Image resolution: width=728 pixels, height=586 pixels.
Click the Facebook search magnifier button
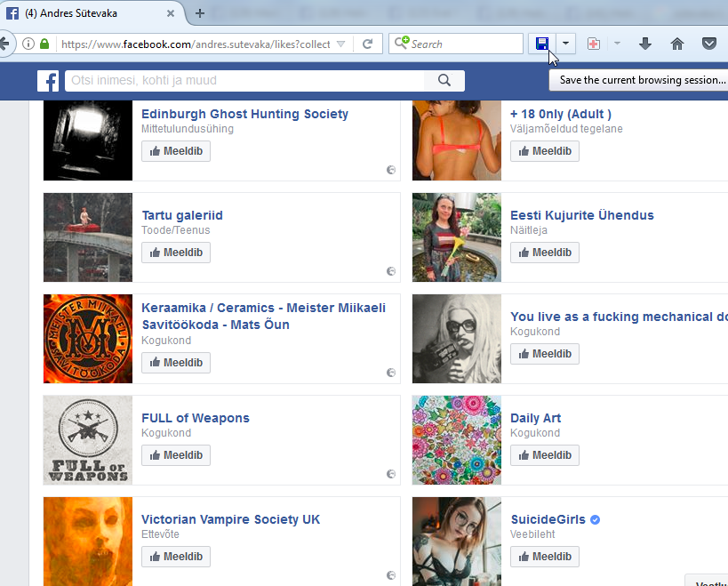(x=444, y=80)
